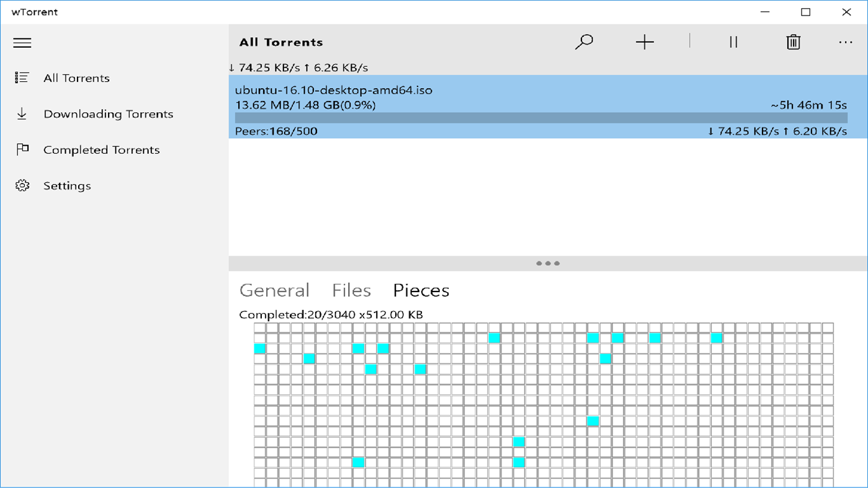The width and height of the screenshot is (868, 488).
Task: Open Downloading Torrents view
Action: 108,113
